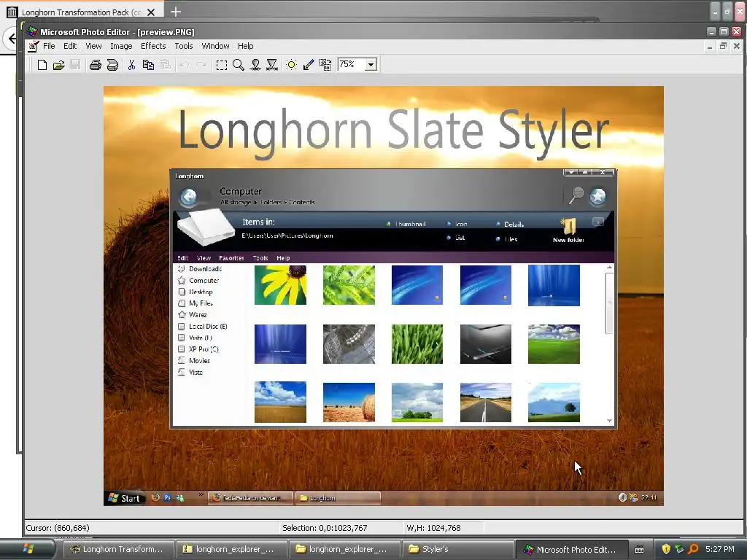Cut selection with scissors icon
This screenshot has height=560, width=747.
coord(131,65)
